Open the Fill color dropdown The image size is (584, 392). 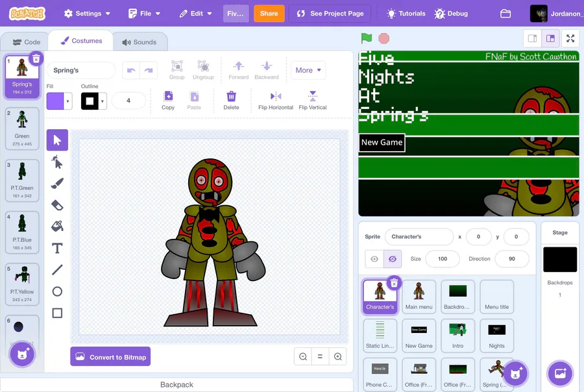click(x=67, y=101)
